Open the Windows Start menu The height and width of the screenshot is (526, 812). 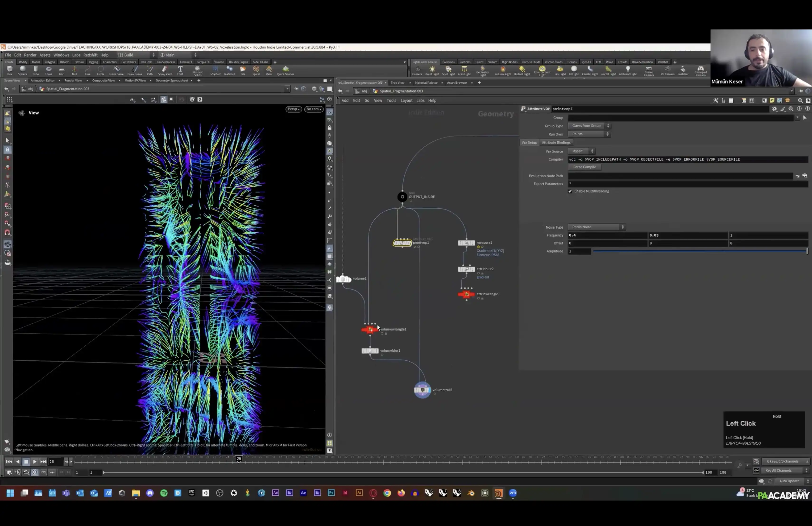click(x=10, y=493)
